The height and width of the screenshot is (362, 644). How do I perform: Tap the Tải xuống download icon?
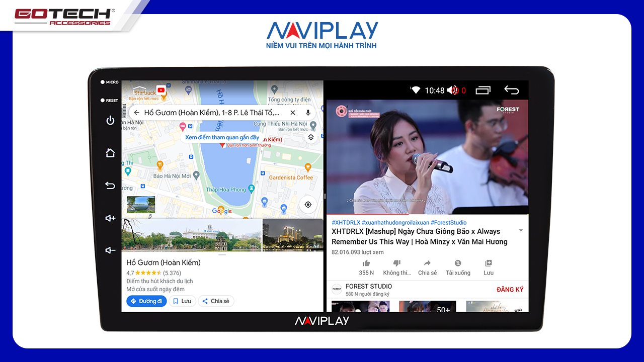(458, 263)
